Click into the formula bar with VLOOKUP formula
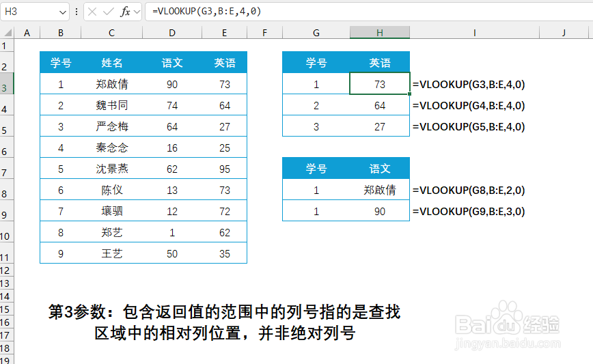This screenshot has width=593, height=364. point(369,12)
